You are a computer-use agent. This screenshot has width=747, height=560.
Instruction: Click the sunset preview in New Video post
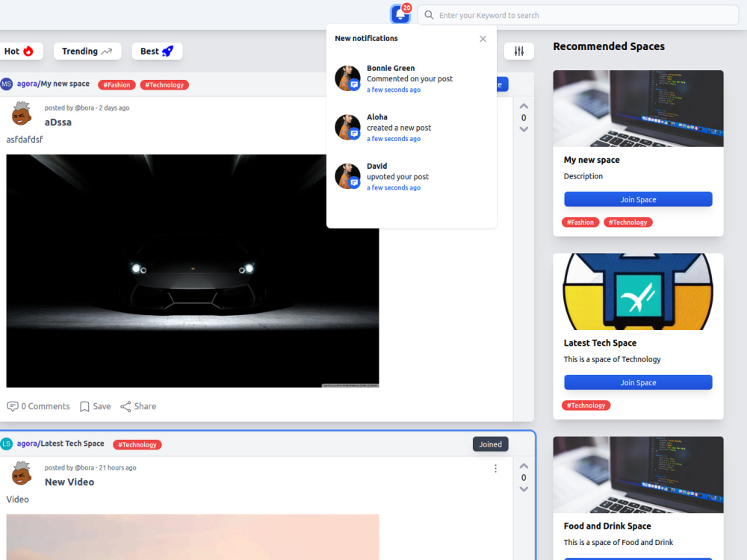[193, 537]
